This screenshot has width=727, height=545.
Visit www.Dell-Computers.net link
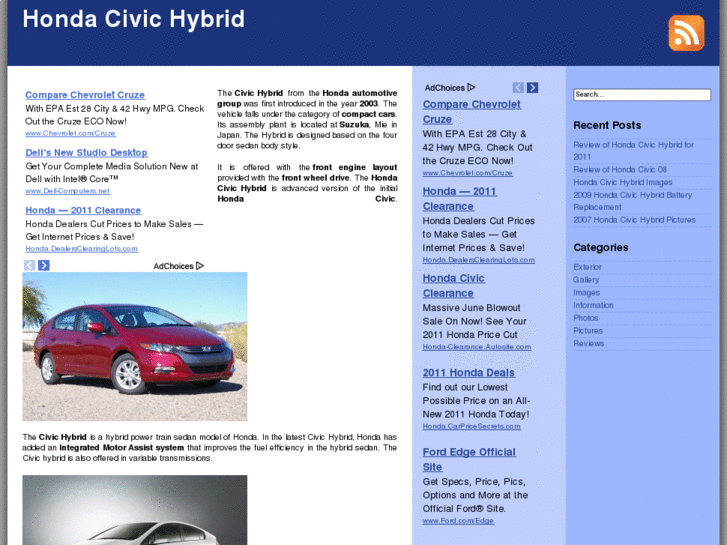[x=68, y=191]
